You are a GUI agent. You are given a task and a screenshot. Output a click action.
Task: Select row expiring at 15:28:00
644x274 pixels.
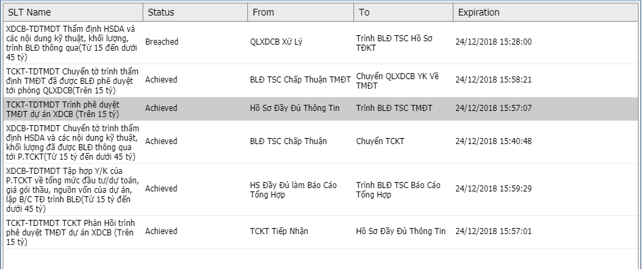click(321, 43)
